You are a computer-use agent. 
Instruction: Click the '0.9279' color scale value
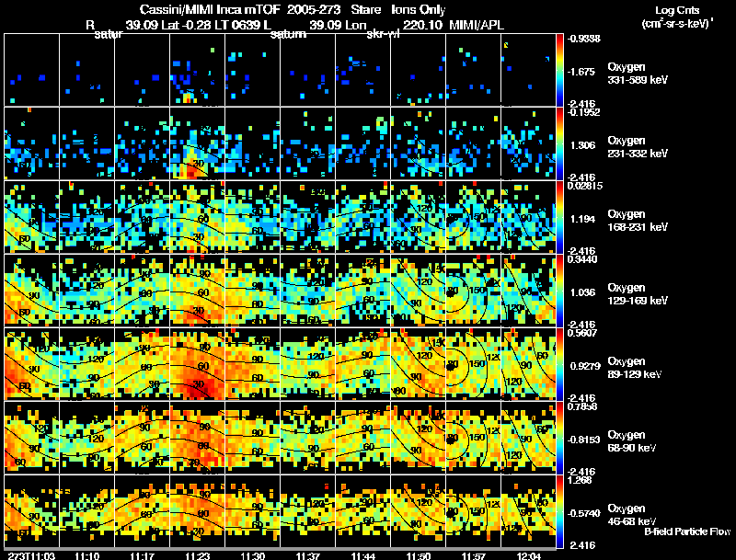(585, 366)
